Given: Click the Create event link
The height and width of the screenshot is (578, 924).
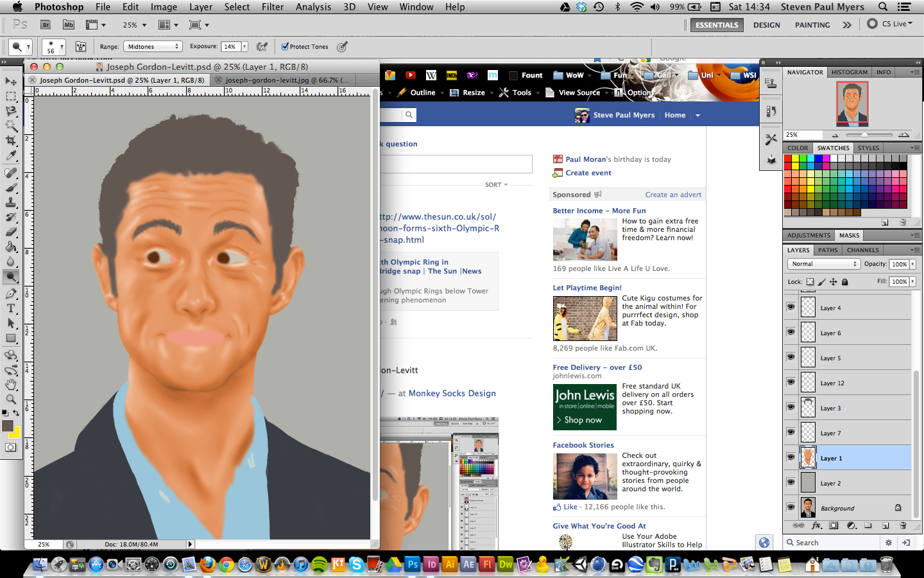Looking at the screenshot, I should pyautogui.click(x=588, y=173).
